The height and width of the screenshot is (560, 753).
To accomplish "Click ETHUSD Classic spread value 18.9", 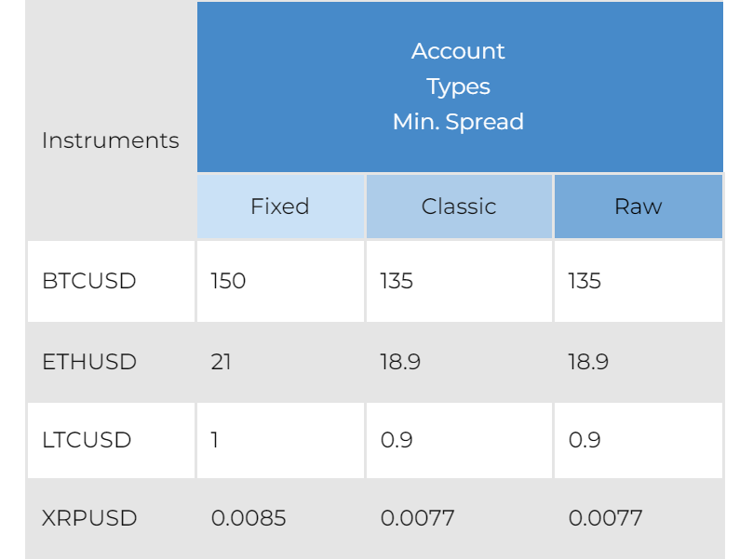I will [400, 361].
